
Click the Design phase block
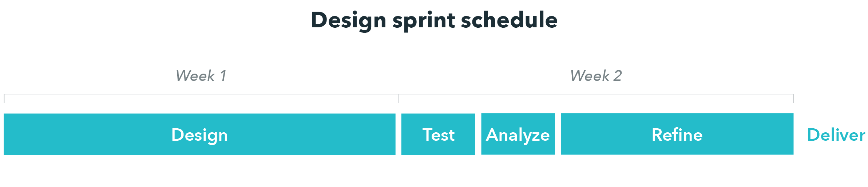pos(199,134)
